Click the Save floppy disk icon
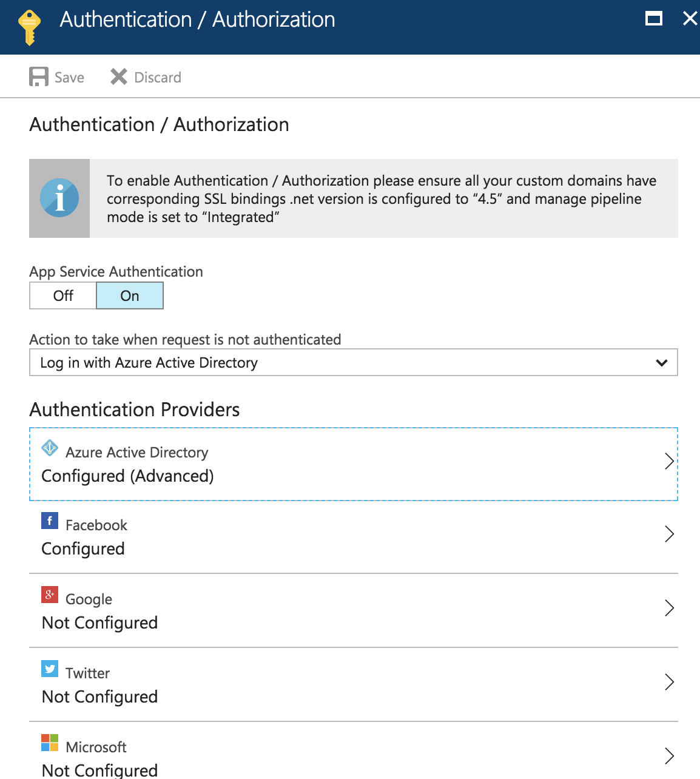Screen dimensions: 700x779 [39, 77]
